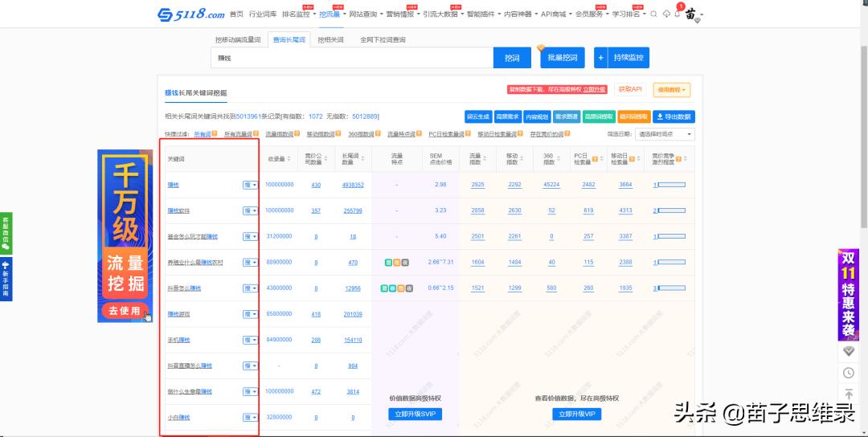Viewport: 868px width, 437px height.
Task: Open the 使用教程 dropdown button
Action: [671, 90]
